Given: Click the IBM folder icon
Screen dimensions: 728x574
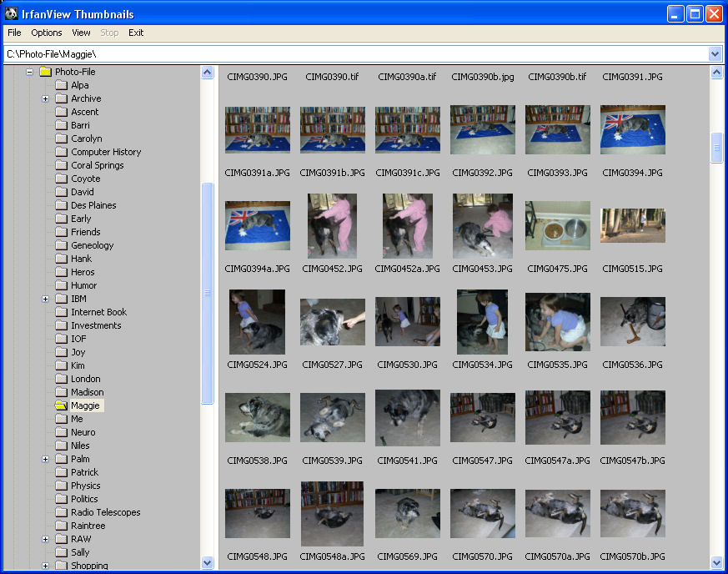Looking at the screenshot, I should click(61, 299).
